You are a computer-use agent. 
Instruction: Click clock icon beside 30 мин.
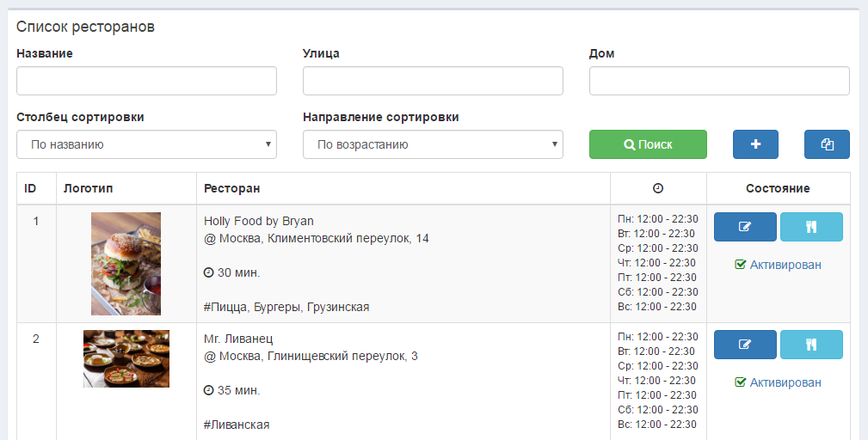208,272
